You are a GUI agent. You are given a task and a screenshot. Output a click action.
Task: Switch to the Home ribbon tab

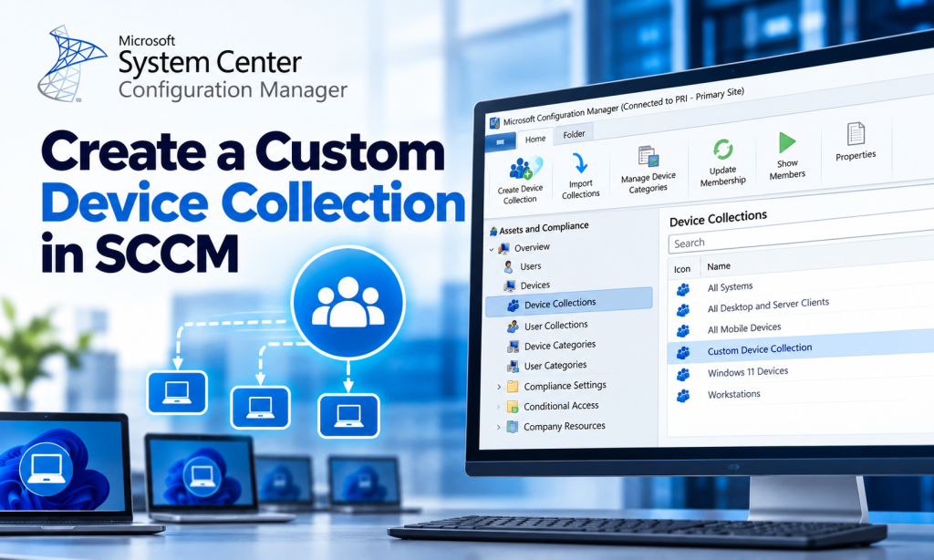pos(534,139)
